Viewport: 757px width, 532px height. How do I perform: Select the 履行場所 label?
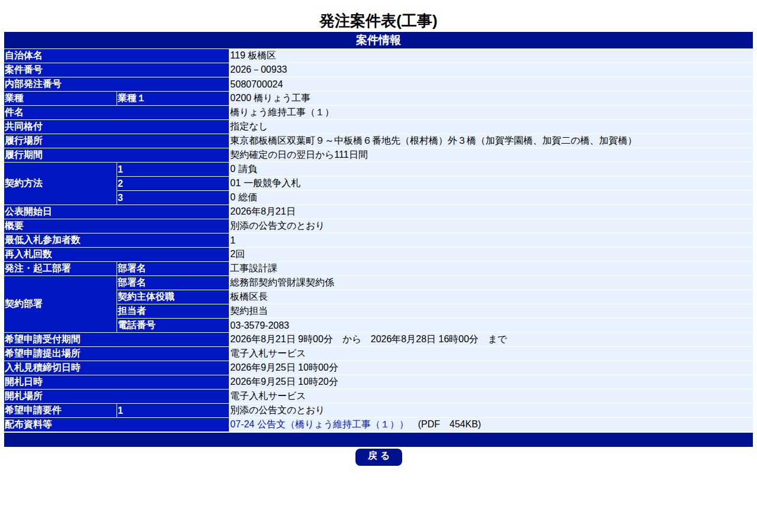point(24,141)
